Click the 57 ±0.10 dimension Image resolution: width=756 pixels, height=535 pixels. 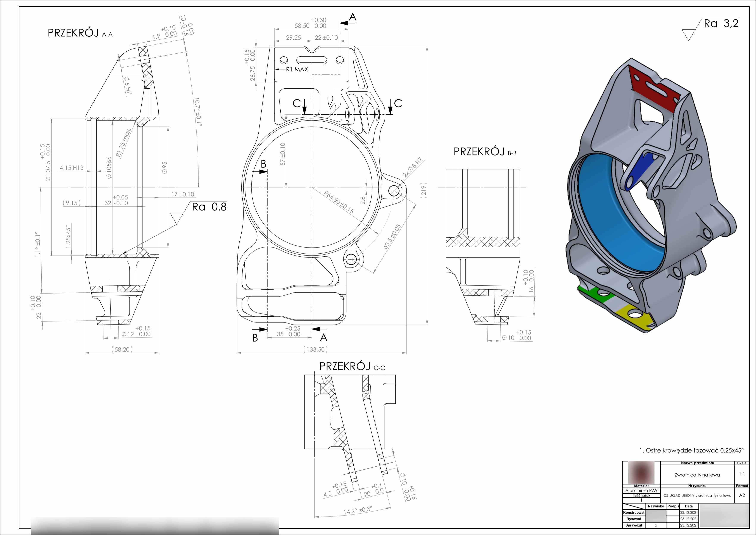pos(283,154)
